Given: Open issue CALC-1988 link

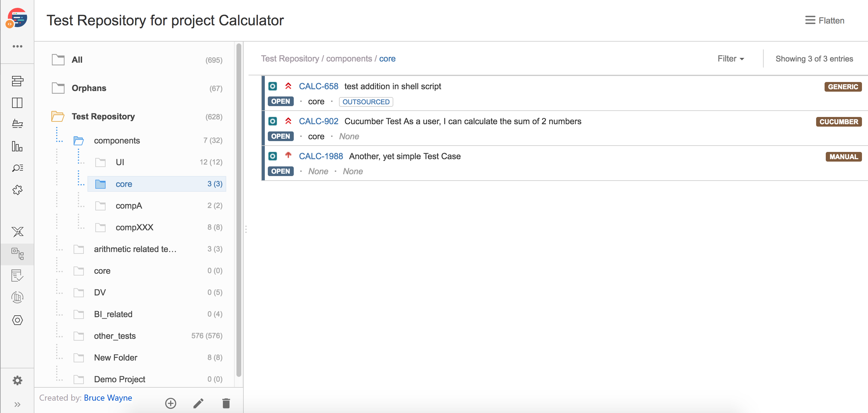Looking at the screenshot, I should point(321,156).
